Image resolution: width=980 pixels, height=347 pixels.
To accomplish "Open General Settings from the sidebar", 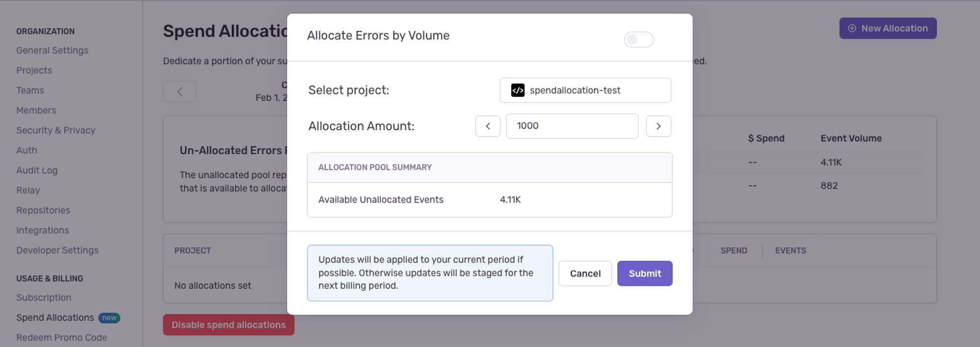I will coord(52,50).
